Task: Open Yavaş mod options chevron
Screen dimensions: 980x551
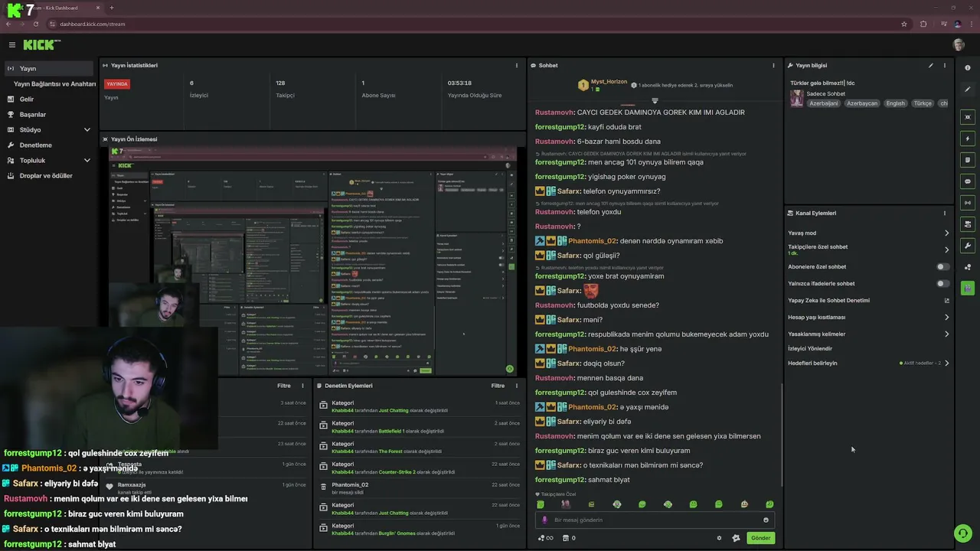Action: click(x=946, y=233)
